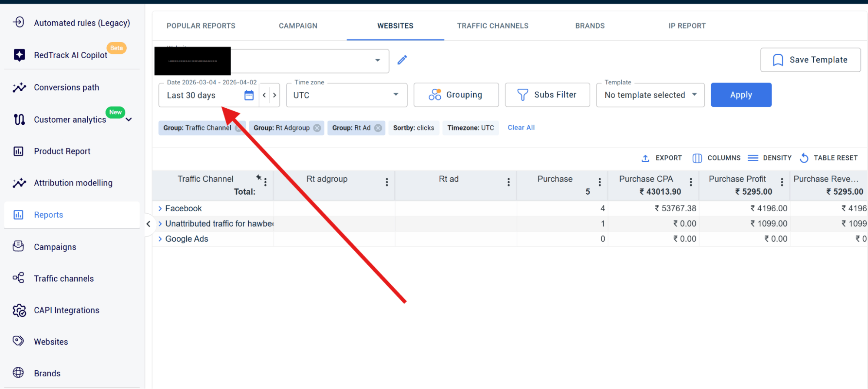Click Unattributed Purchase Profit ₹ 1099.00

tap(769, 224)
